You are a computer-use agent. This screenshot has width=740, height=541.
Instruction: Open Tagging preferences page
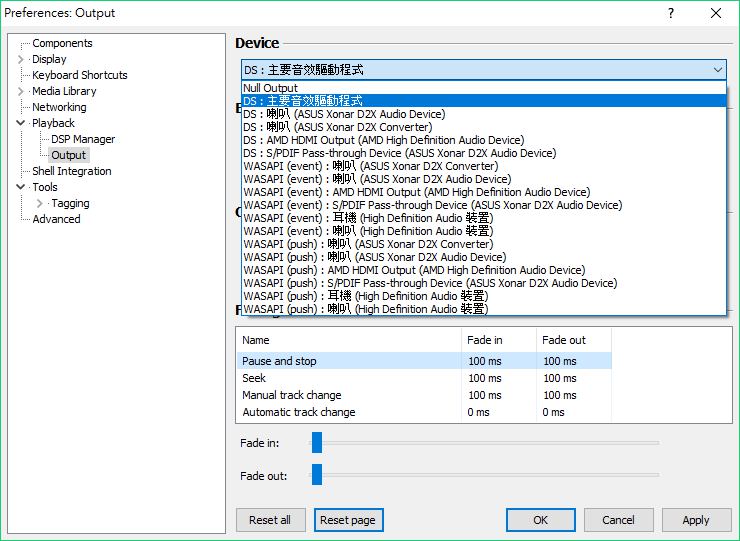(x=70, y=203)
